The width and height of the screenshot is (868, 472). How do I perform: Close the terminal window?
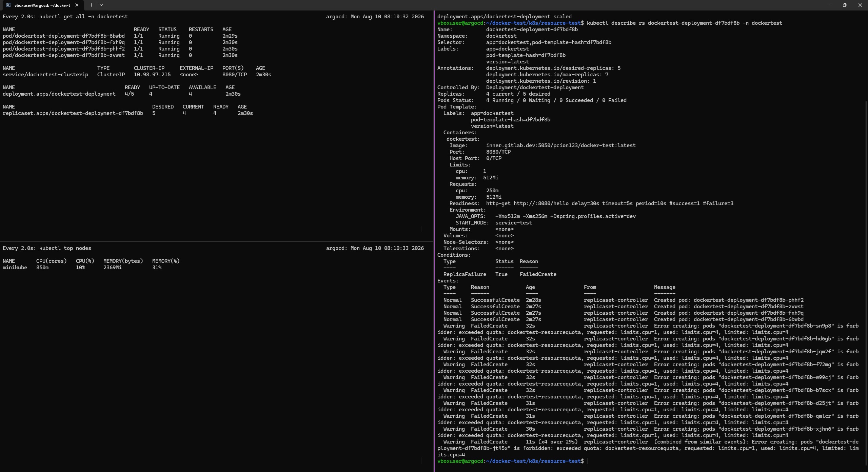pyautogui.click(x=860, y=5)
